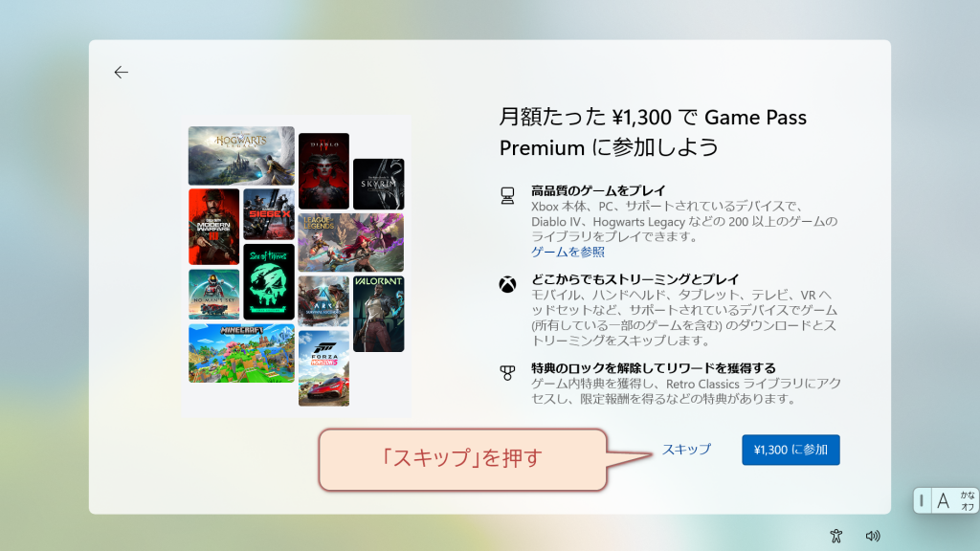Go back with the arrow icon
Screen dimensions: 980x551
pyautogui.click(x=122, y=73)
